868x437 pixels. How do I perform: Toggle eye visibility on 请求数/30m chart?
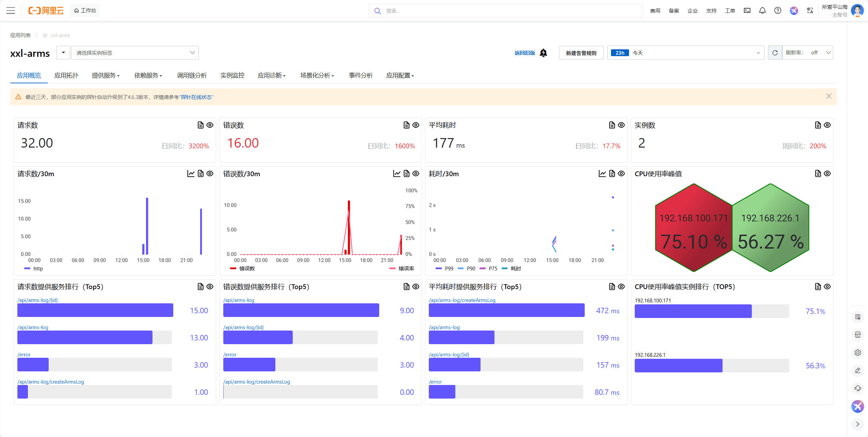point(210,173)
